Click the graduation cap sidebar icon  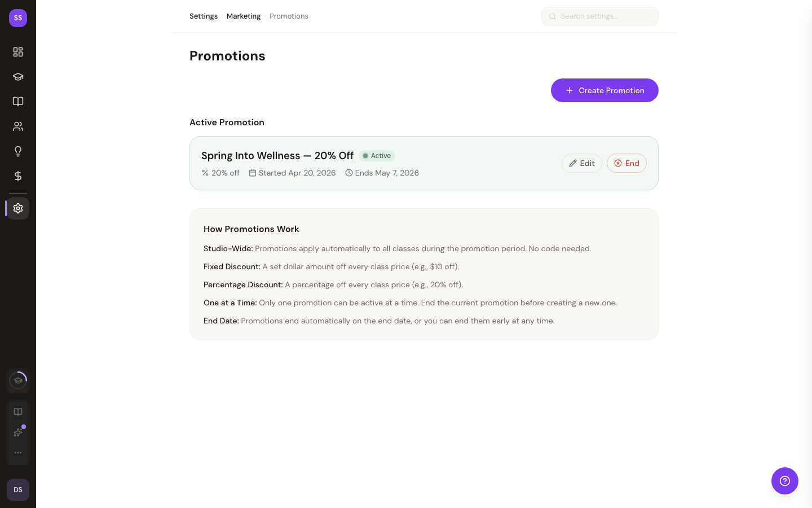[18, 77]
